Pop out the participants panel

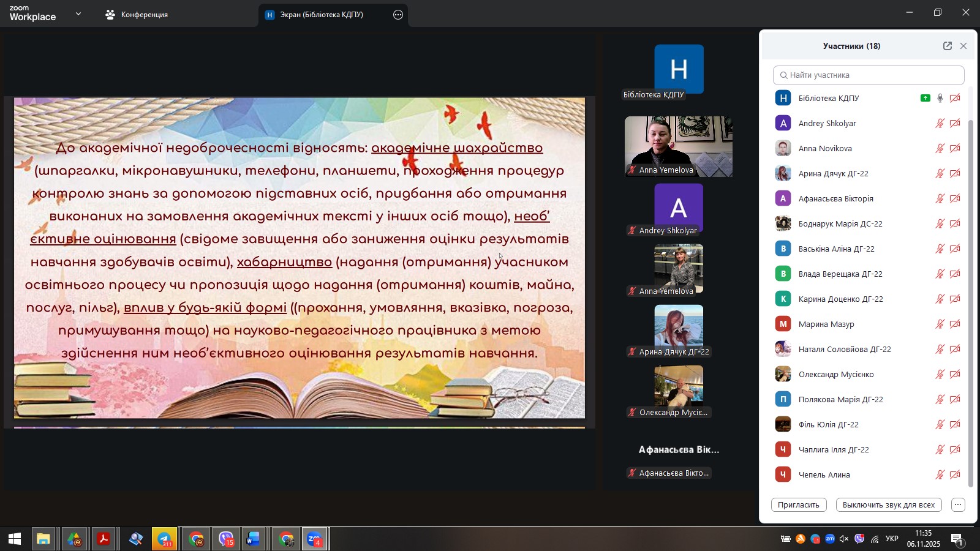pos(947,46)
